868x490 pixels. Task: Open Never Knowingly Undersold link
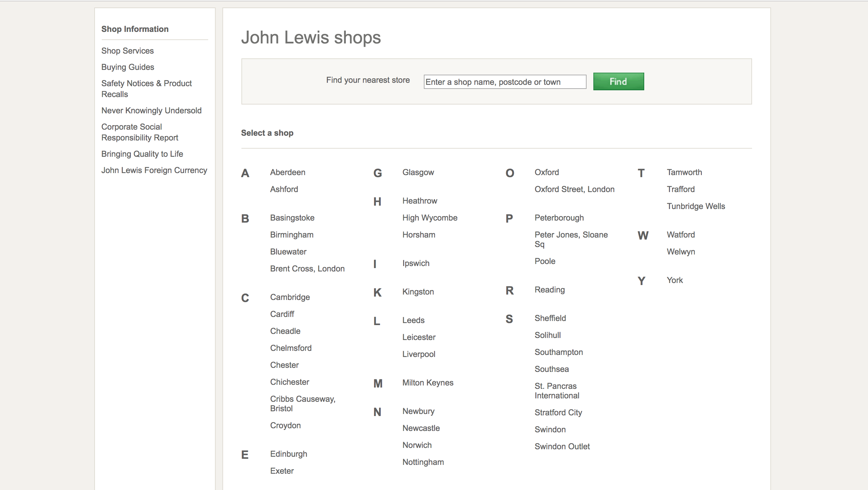(x=151, y=111)
